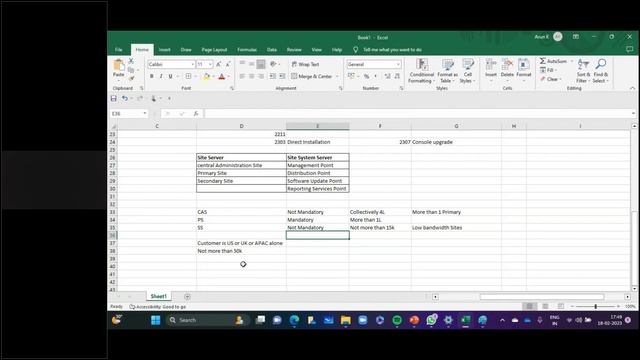Decrease font size with the smaller A icon

coord(228,64)
